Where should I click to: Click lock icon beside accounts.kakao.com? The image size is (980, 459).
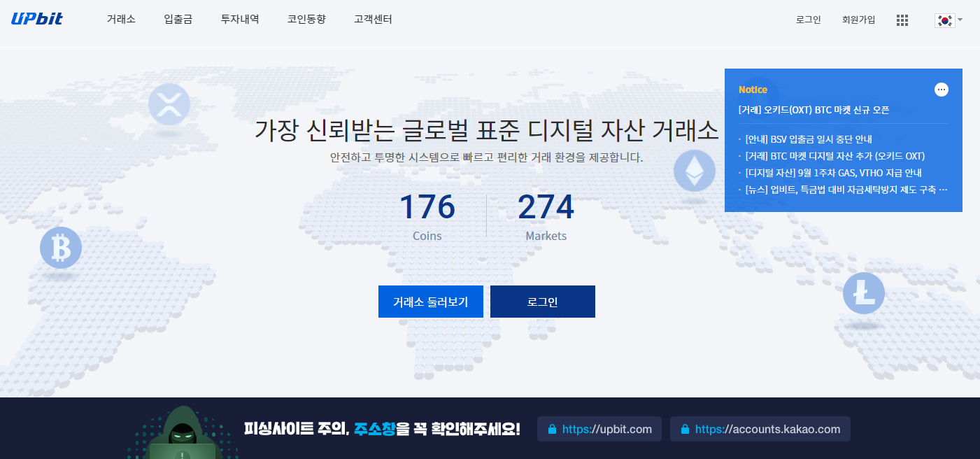pos(684,430)
